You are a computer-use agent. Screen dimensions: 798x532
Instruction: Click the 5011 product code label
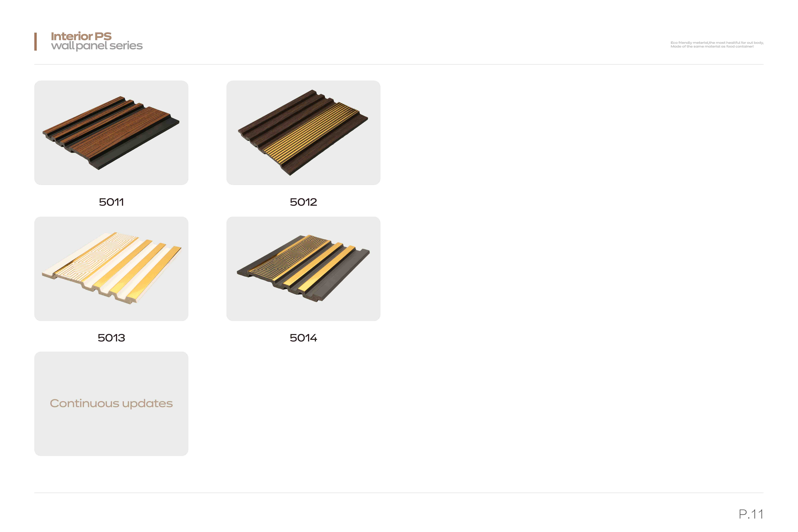coord(111,202)
